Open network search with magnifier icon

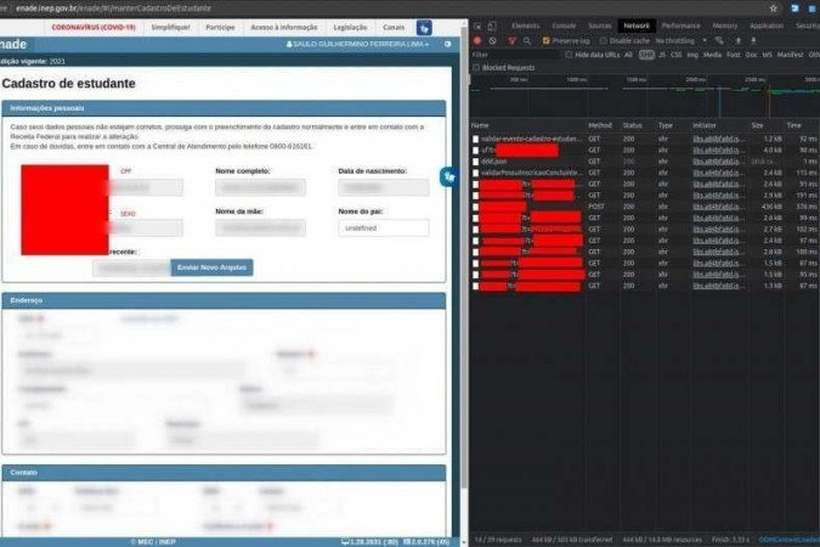pos(529,40)
